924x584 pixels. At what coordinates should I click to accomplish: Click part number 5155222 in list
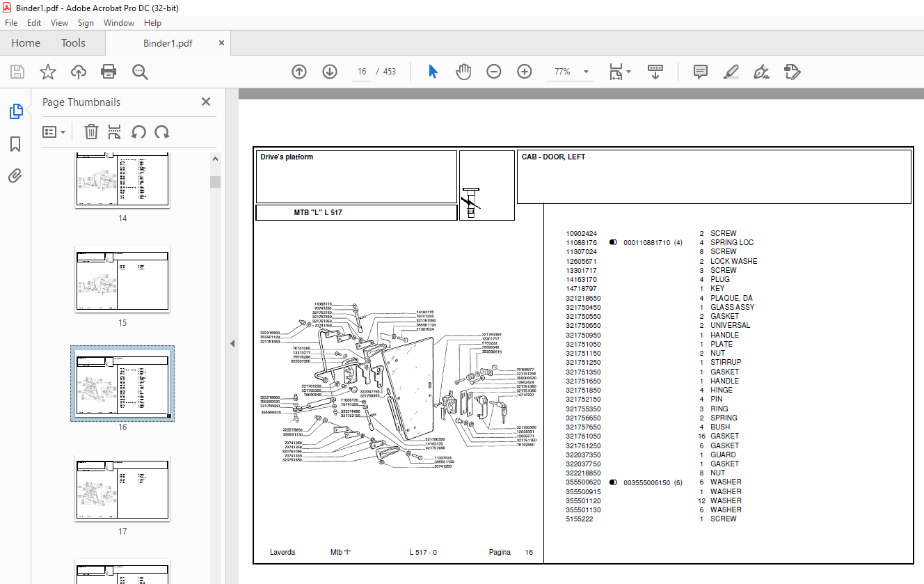(580, 519)
